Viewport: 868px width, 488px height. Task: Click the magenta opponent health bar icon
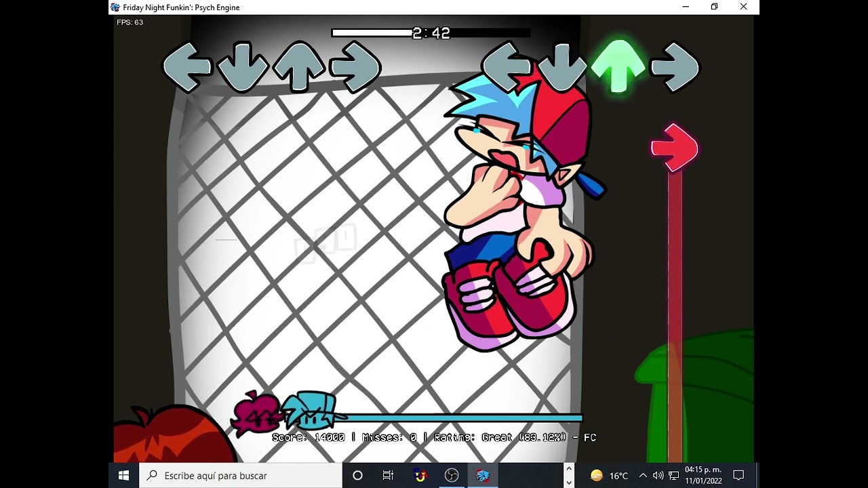pyautogui.click(x=256, y=412)
